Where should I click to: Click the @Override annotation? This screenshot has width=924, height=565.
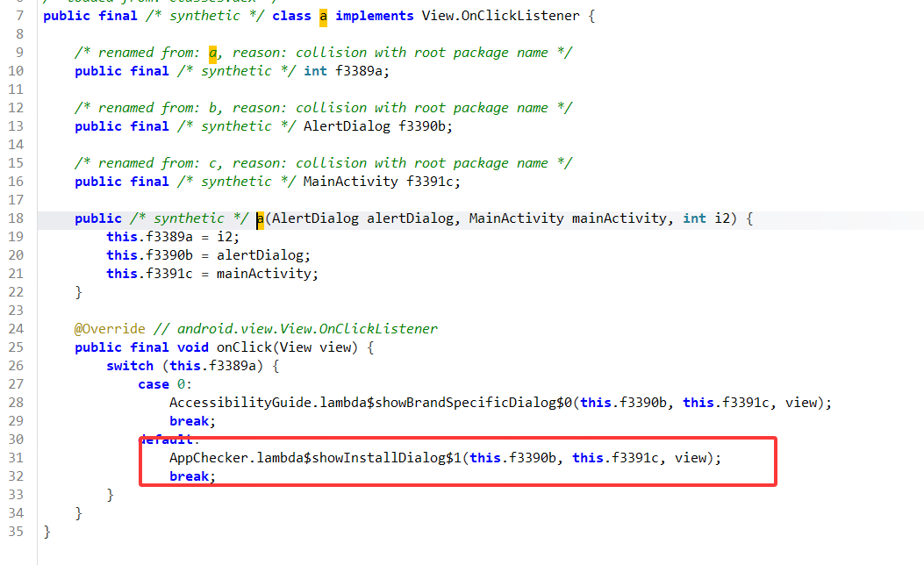pos(110,329)
